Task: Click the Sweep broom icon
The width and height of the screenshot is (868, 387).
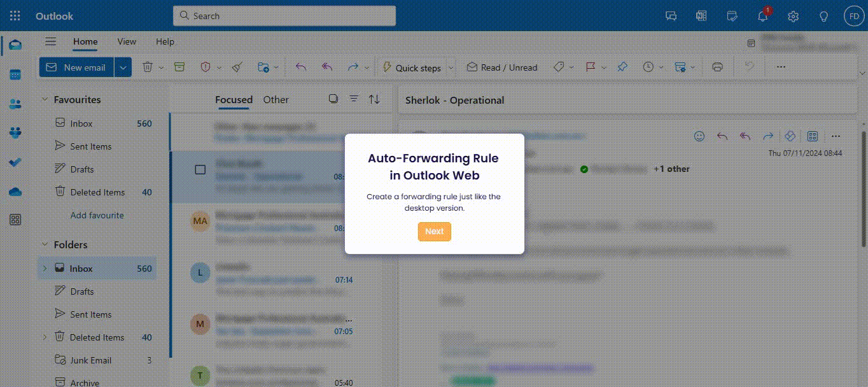Action: point(237,67)
